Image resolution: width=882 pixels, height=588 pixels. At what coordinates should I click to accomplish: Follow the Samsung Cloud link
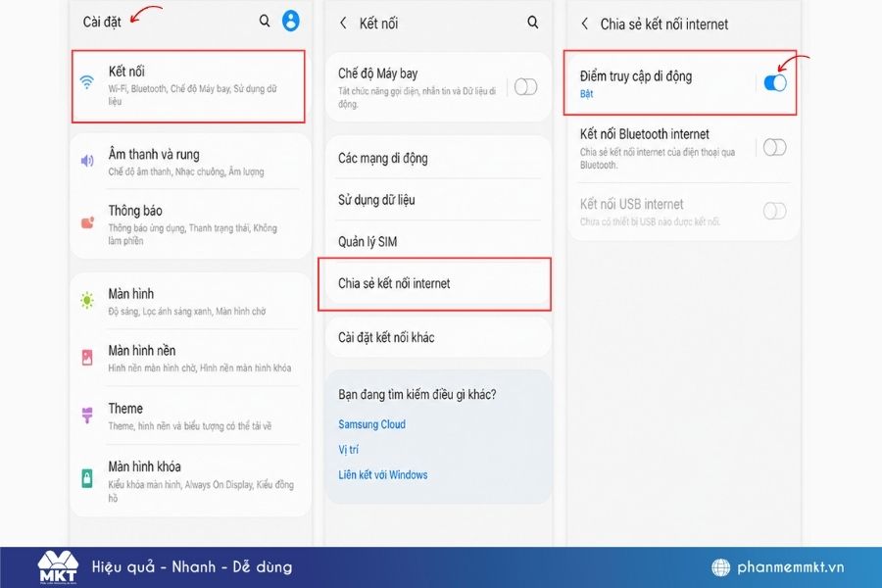[371, 424]
